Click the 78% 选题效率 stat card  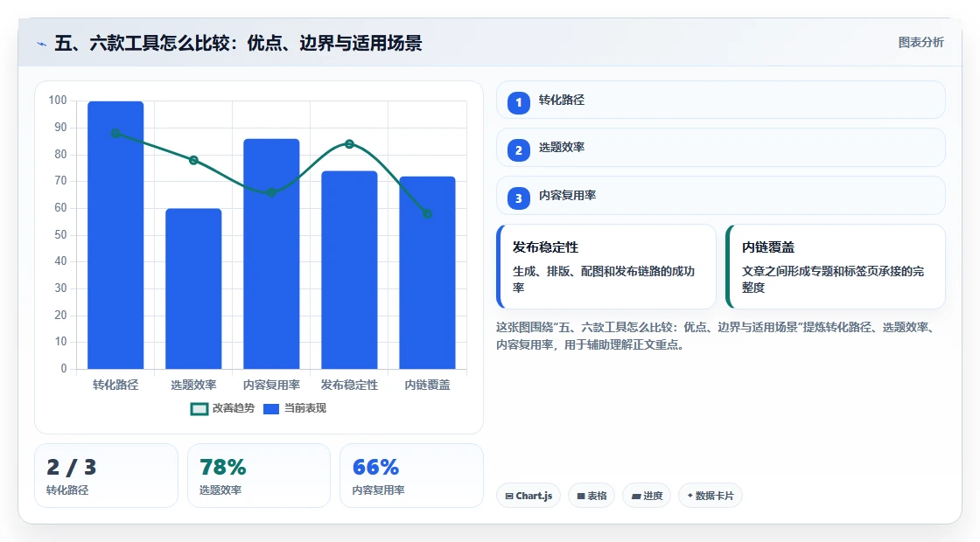coord(259,476)
